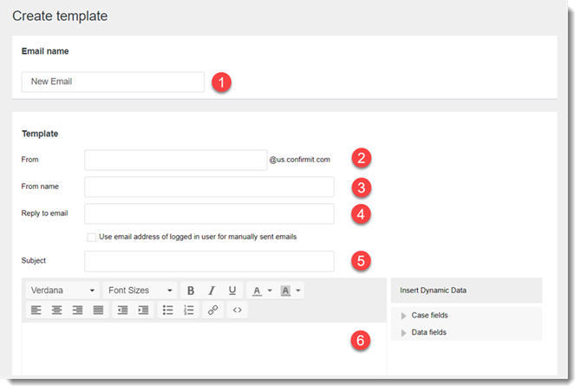581x392 pixels.
Task: Open the Verdana font family dropdown
Action: pos(62,291)
